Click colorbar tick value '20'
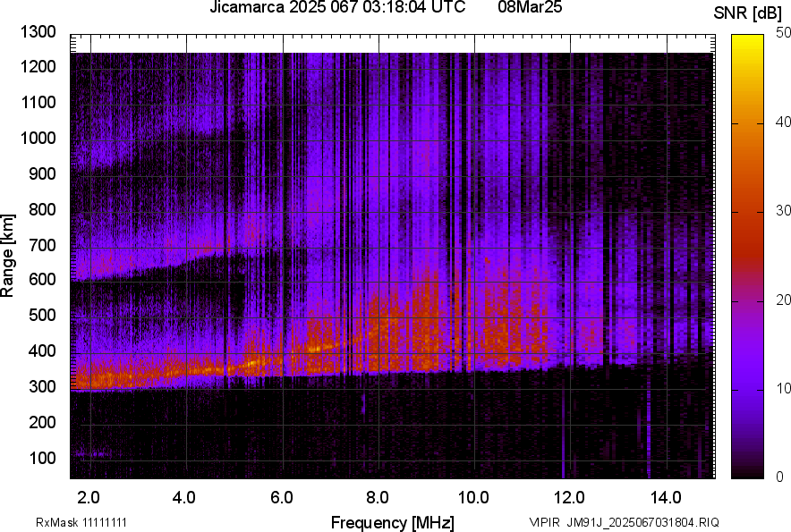 click(x=784, y=300)
